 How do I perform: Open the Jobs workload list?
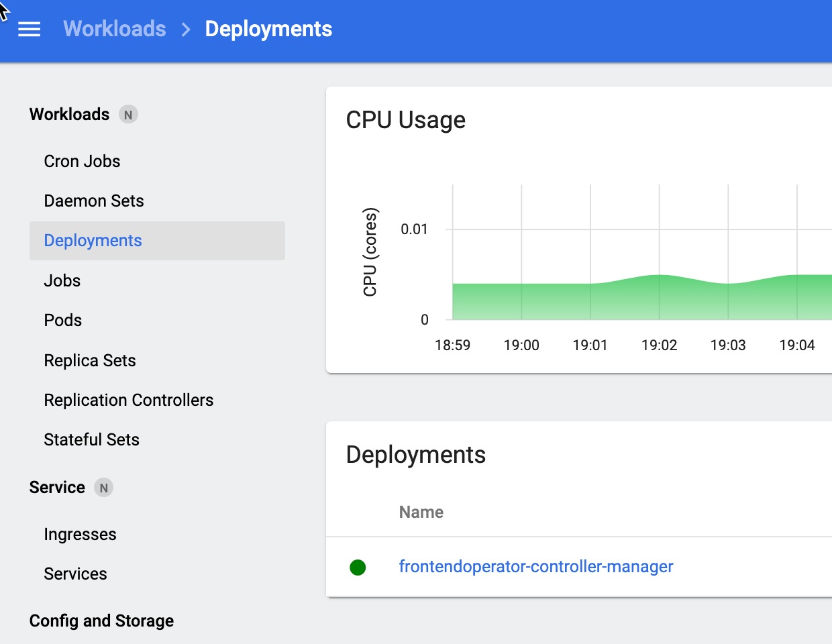coord(62,280)
